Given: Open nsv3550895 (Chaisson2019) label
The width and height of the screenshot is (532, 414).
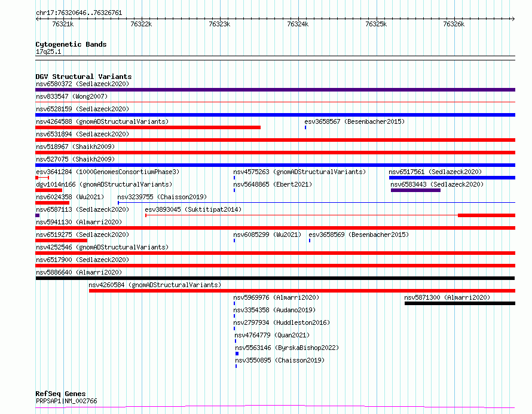Looking at the screenshot, I should (280, 360).
